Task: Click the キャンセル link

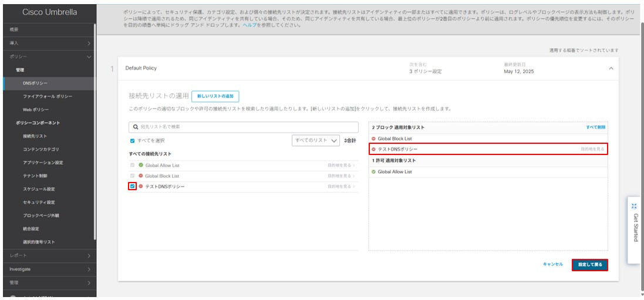Action: [553, 265]
